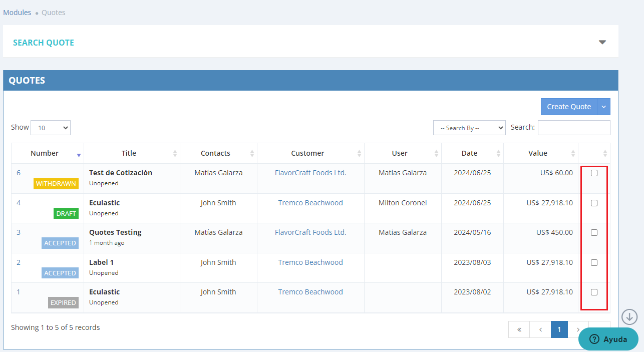The image size is (644, 352).
Task: Click the scroll-down circular arrow icon
Action: coord(629,317)
